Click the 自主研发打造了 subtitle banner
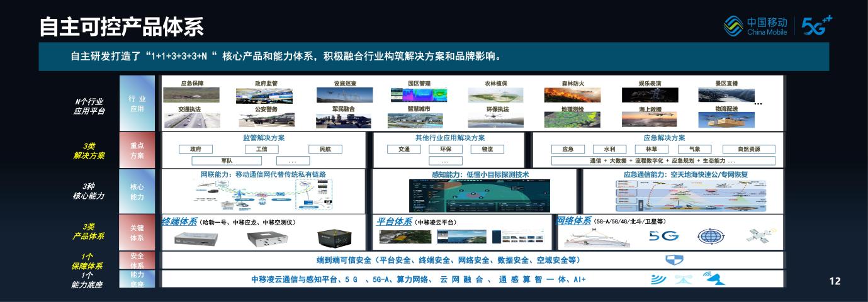868x302 pixels. (x=434, y=57)
